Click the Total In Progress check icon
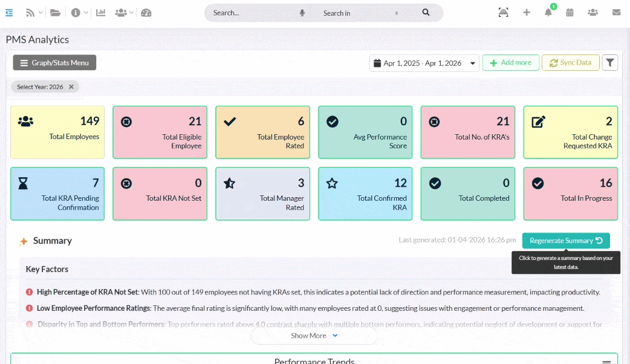630x364 pixels. [538, 183]
